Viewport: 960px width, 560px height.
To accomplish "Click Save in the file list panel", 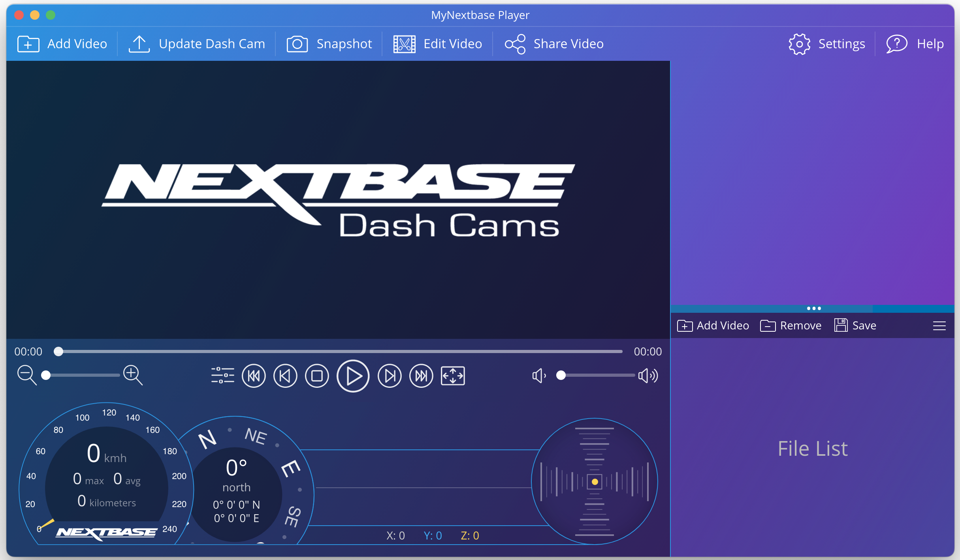I will (855, 326).
